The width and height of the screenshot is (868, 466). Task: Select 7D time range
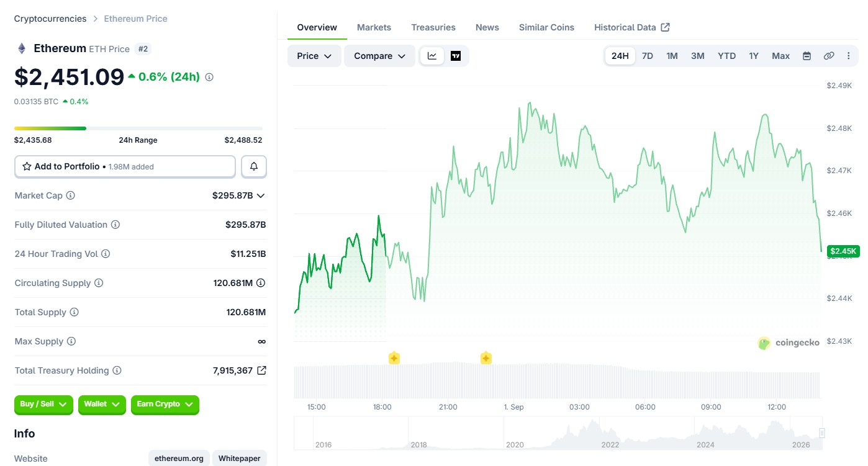[648, 56]
